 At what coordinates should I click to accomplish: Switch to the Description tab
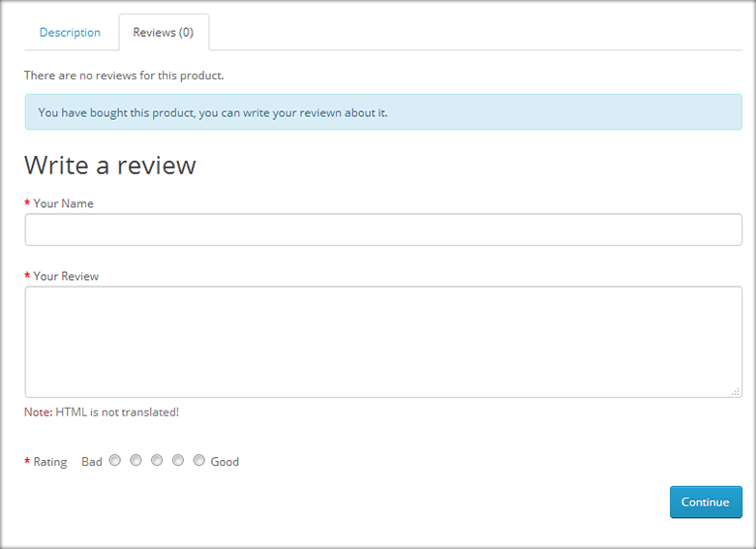(70, 32)
